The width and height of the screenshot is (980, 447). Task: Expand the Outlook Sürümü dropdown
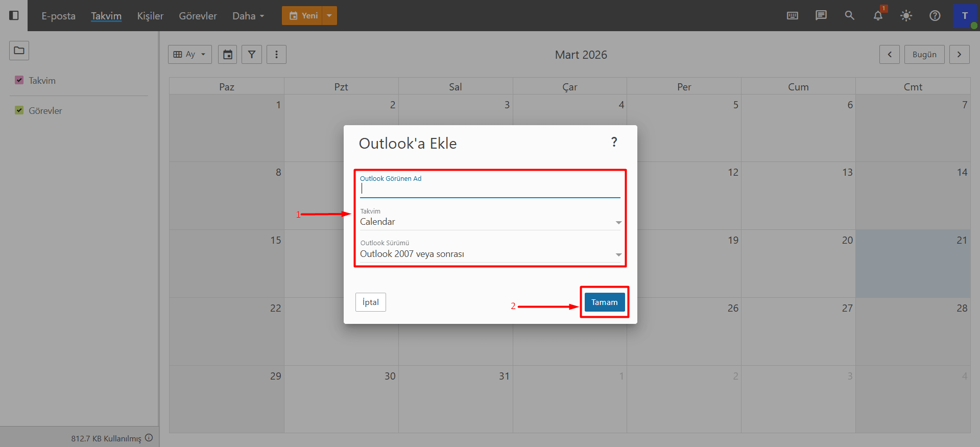click(x=490, y=254)
